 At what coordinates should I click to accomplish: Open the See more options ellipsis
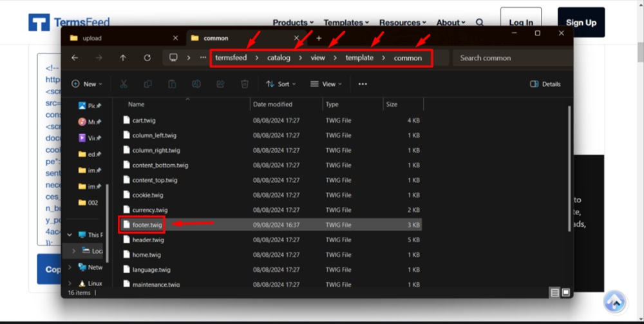click(363, 84)
